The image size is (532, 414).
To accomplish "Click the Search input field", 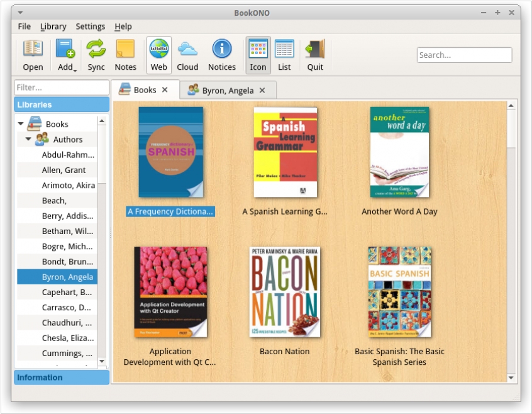I will [464, 55].
